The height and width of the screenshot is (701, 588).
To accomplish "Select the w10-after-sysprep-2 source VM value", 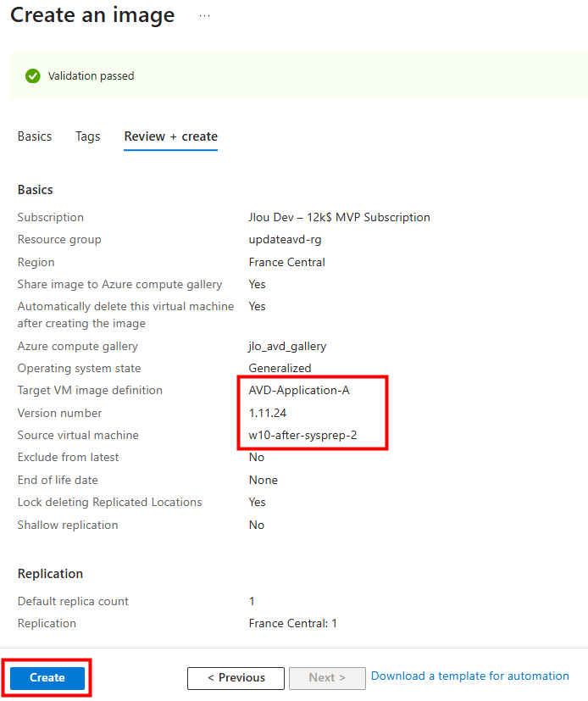I will pos(302,435).
